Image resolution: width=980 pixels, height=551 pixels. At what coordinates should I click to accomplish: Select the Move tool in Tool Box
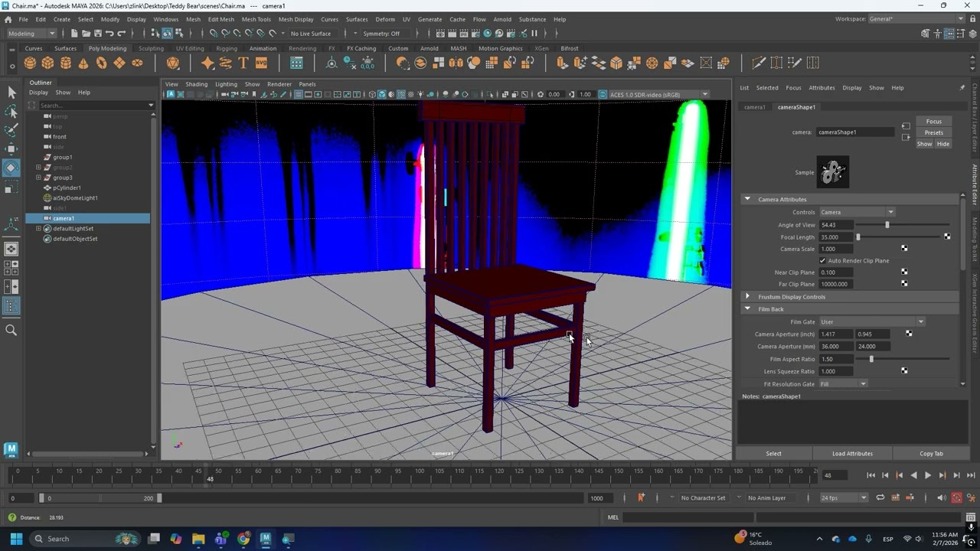point(11,148)
